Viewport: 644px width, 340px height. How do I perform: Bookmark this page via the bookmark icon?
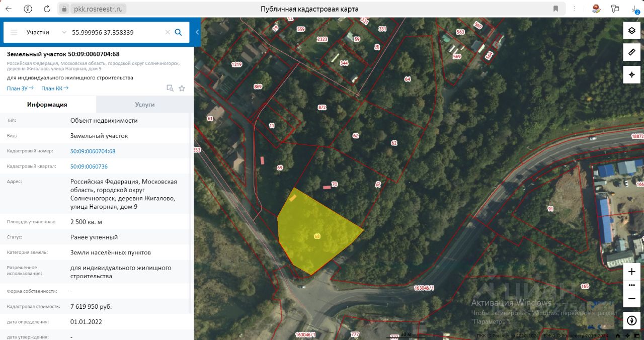[555, 9]
